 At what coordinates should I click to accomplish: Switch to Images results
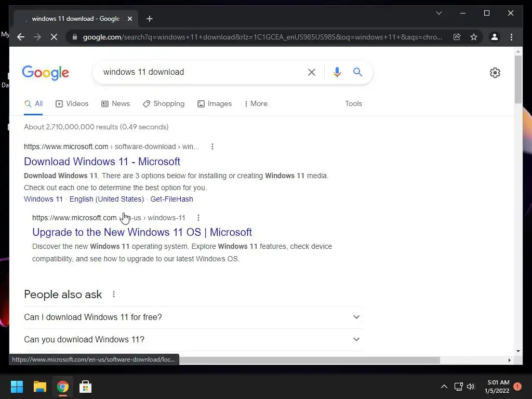(x=215, y=104)
